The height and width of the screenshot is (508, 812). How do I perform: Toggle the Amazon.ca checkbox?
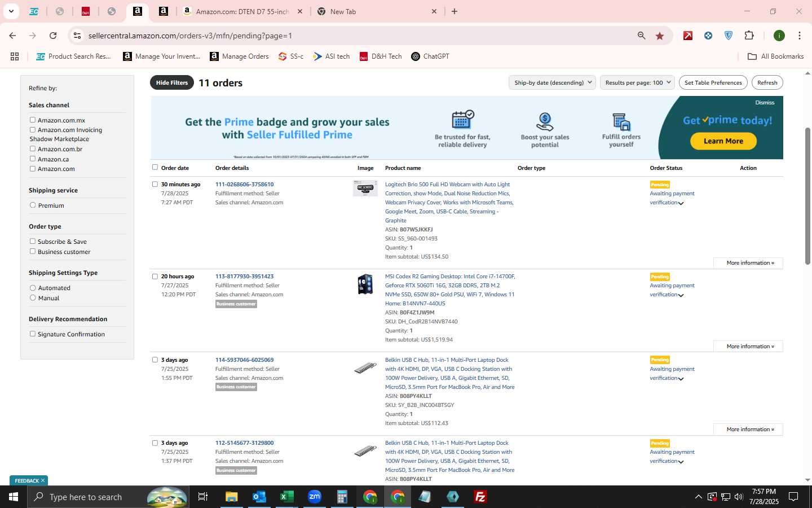33,159
